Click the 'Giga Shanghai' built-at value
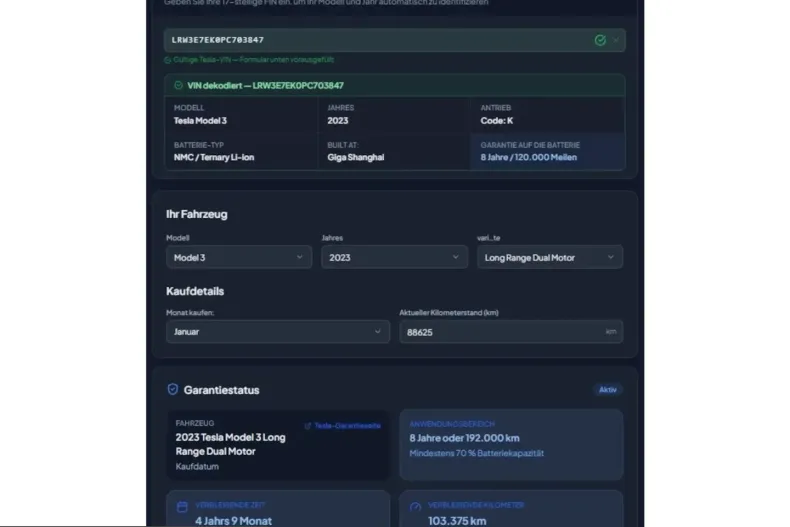Viewport: 790px width, 527px height. 355,157
